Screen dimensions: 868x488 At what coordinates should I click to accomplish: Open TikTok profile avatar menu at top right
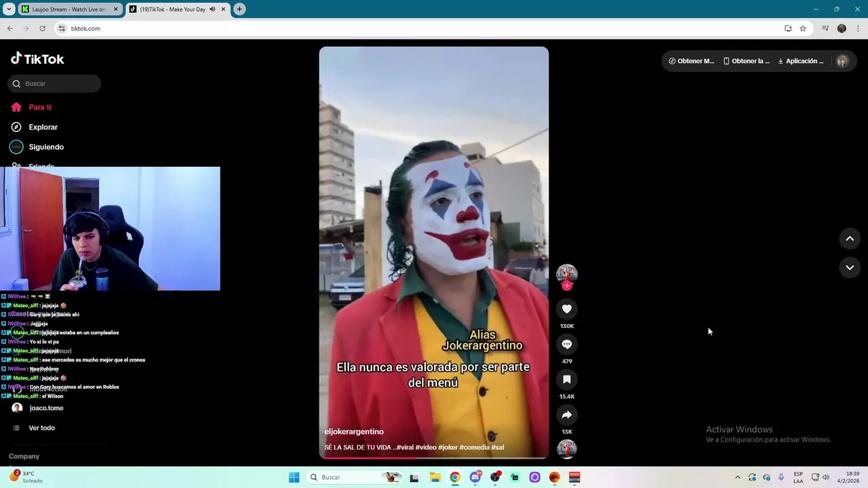pos(842,61)
